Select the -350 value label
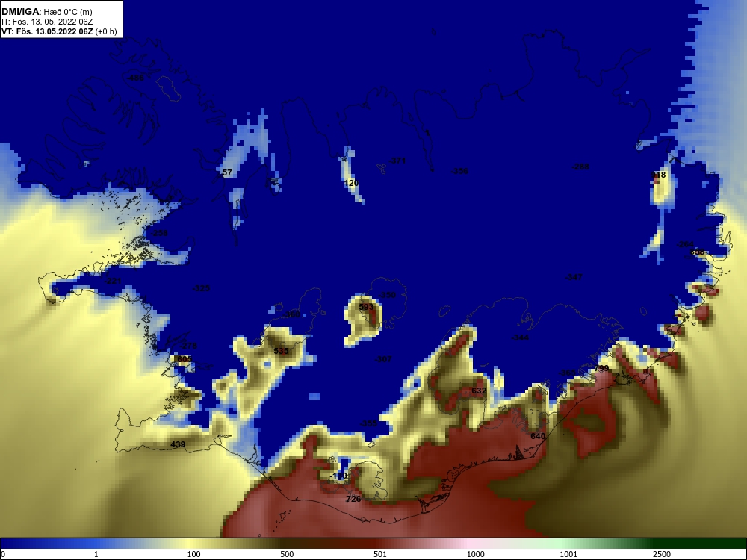Screen dimensions: 747x560 tap(387, 295)
